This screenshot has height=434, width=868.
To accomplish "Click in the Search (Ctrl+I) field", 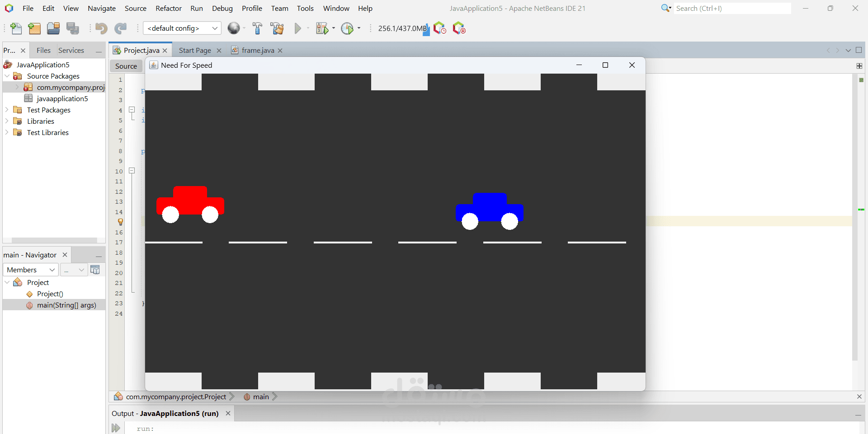I will point(732,8).
